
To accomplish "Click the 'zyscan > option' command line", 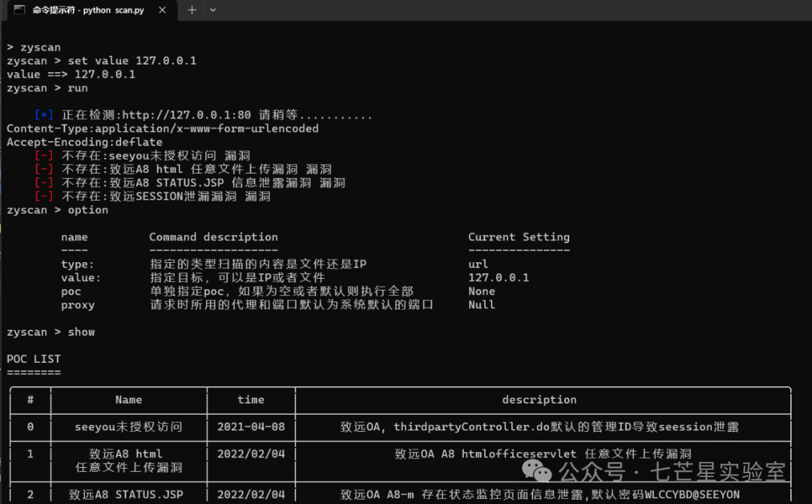I will coord(57,210).
